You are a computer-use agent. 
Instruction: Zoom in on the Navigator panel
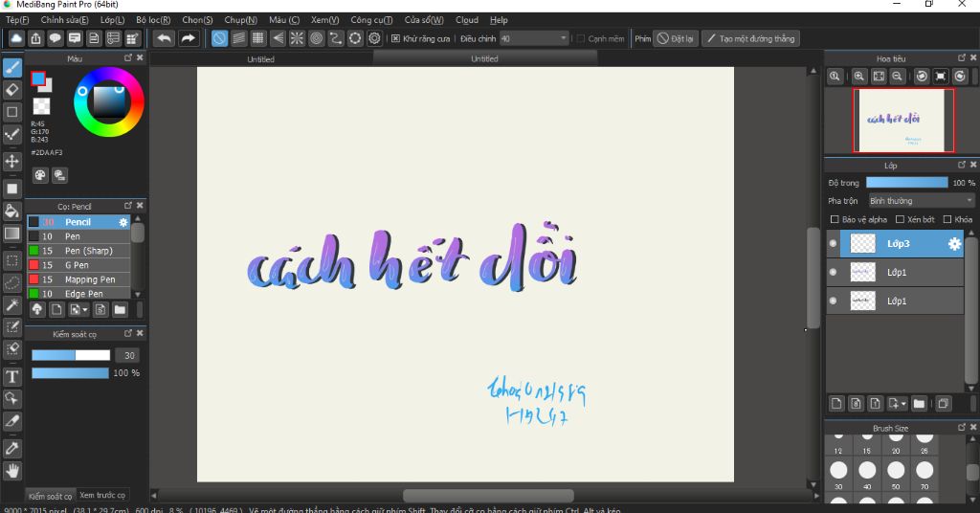coord(859,77)
